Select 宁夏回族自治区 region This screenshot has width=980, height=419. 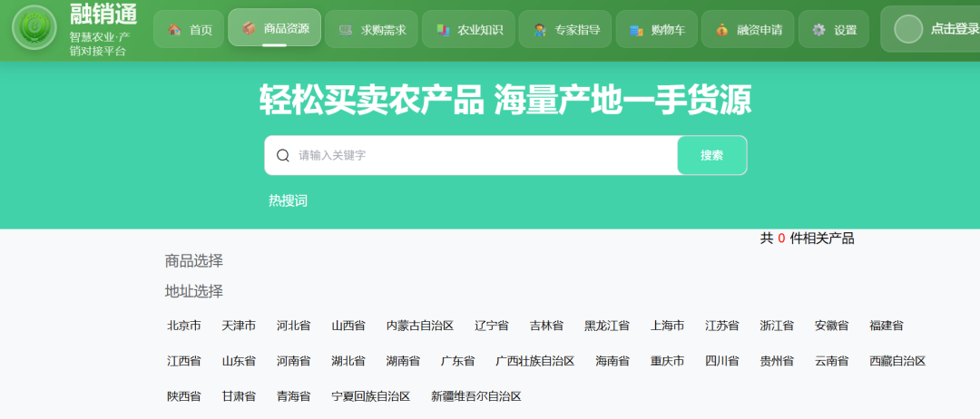[371, 396]
